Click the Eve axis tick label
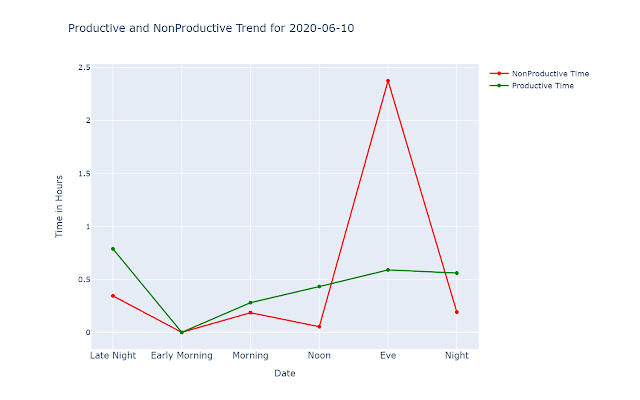The width and height of the screenshot is (640, 400). point(388,356)
